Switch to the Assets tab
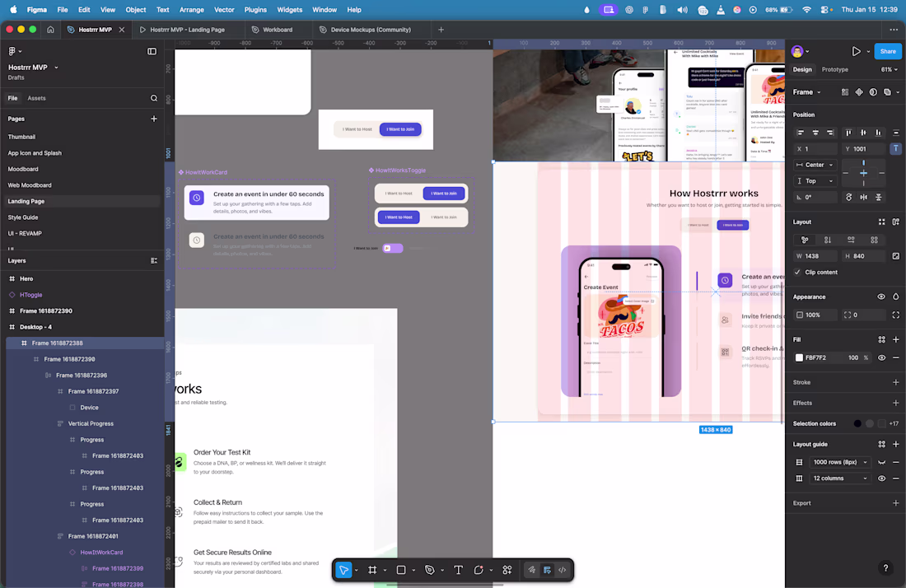This screenshot has height=588, width=906. point(36,98)
